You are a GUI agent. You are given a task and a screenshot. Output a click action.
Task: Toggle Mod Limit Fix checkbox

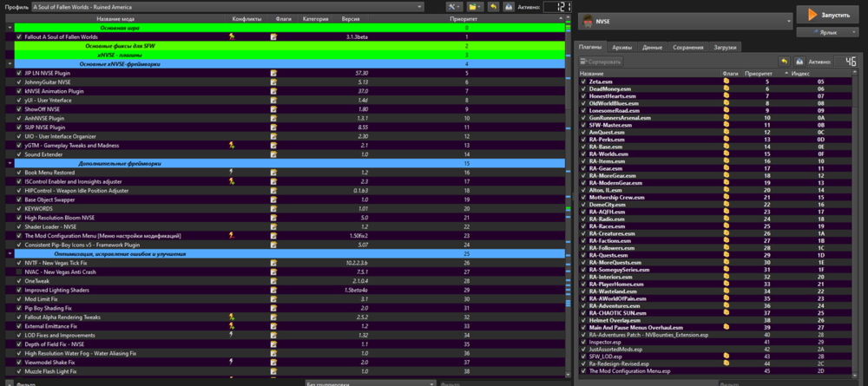pyautogui.click(x=19, y=299)
